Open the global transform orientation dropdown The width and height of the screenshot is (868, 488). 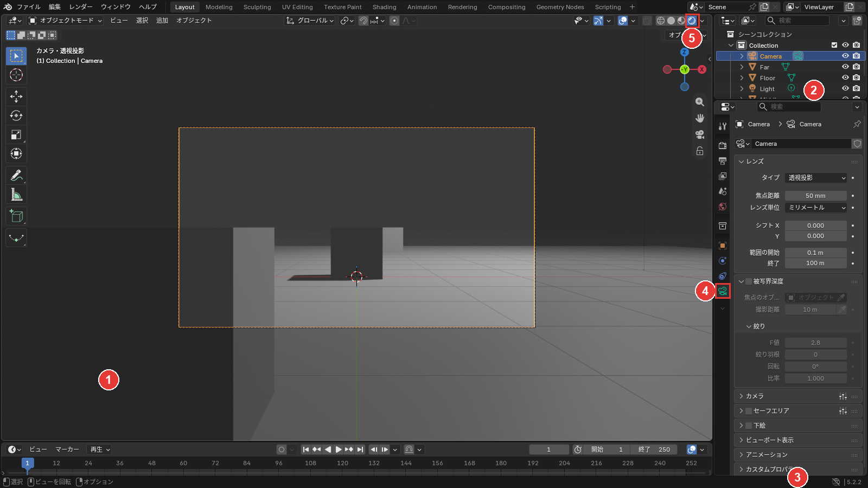[x=310, y=21]
